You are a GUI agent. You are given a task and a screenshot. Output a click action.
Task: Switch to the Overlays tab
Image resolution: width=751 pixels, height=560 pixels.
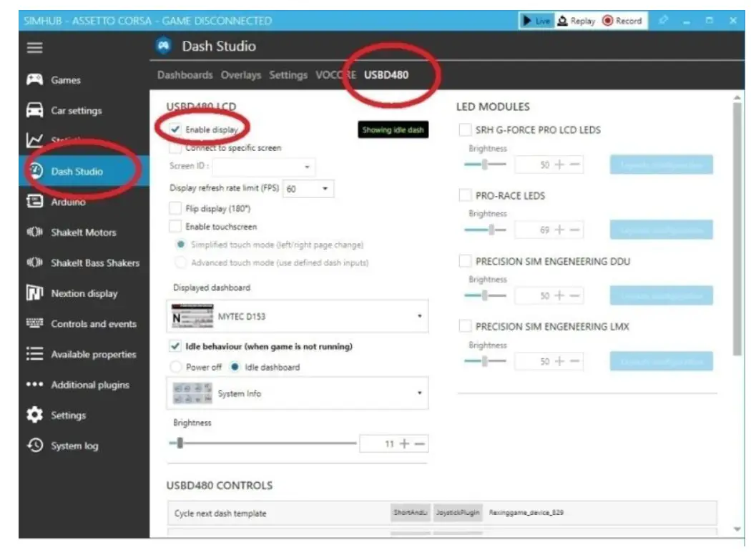pos(241,74)
